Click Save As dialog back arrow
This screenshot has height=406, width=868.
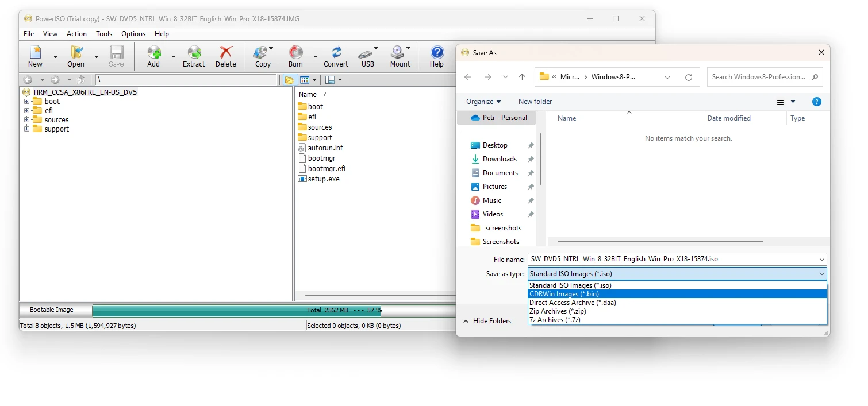(468, 77)
